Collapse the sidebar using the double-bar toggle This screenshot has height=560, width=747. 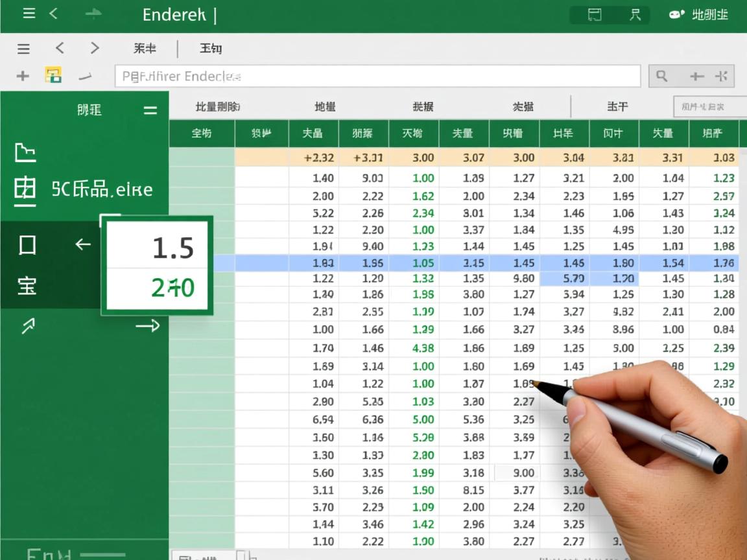coord(150,110)
